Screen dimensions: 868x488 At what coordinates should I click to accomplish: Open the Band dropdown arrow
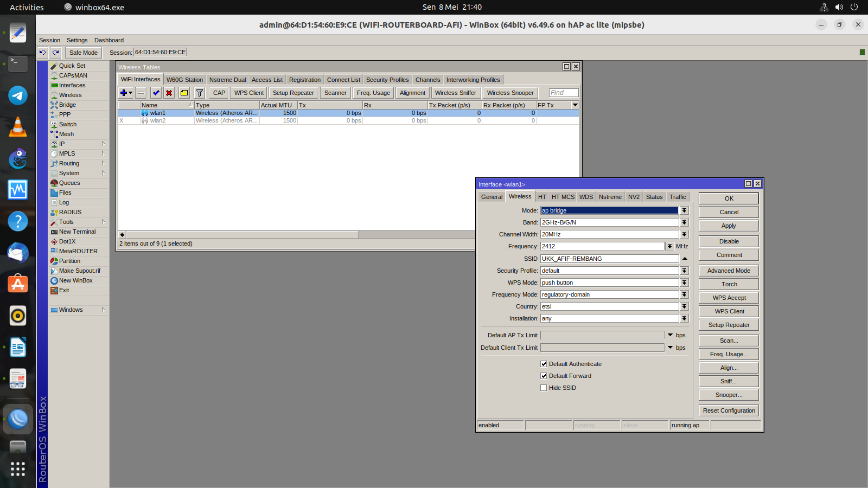click(685, 222)
